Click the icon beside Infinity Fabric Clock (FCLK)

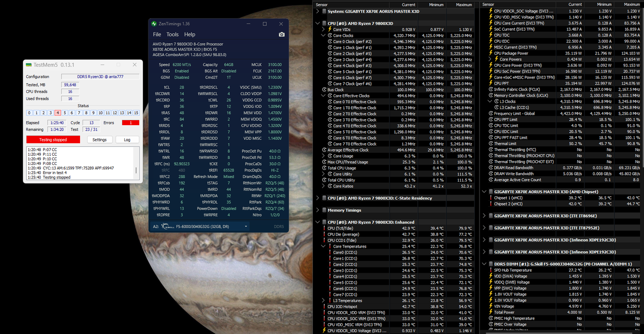tap(491, 90)
